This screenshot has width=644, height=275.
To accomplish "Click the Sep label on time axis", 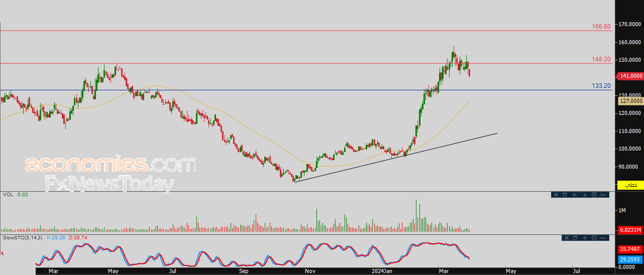I will coord(244,271).
